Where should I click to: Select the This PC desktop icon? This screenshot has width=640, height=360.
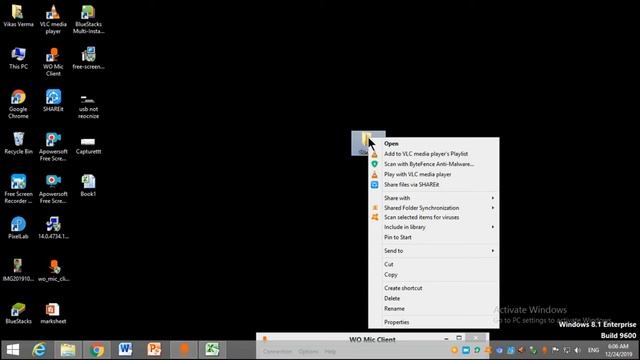[x=18, y=58]
